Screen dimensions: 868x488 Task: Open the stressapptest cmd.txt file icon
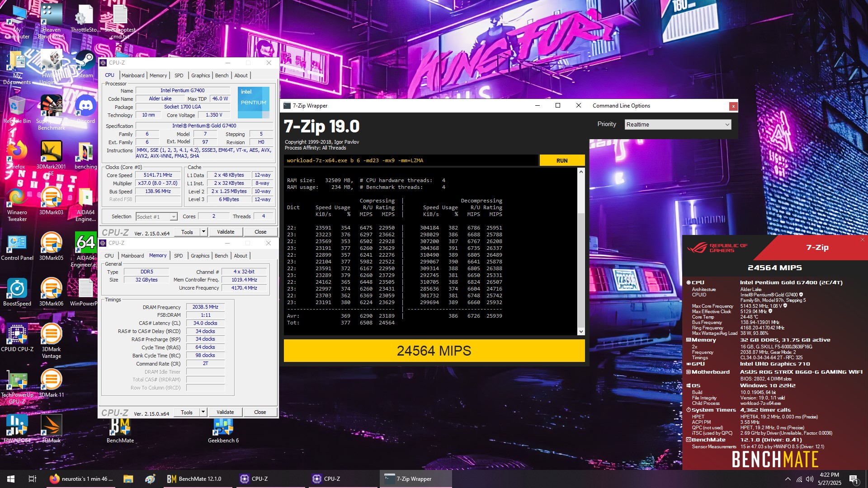120,21
